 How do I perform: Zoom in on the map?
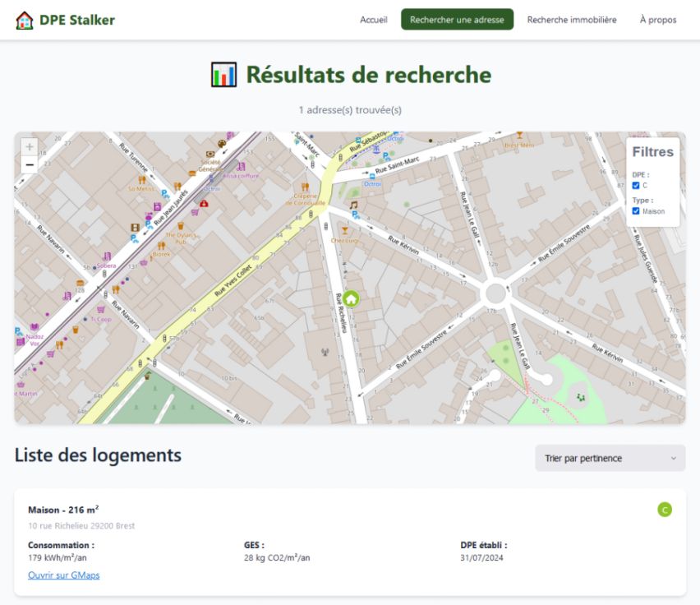pos(30,146)
